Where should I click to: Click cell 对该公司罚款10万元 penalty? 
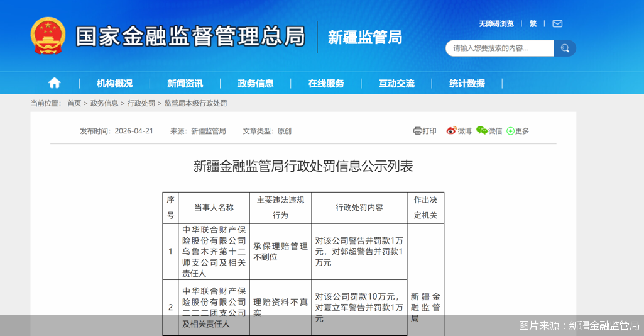(x=359, y=307)
